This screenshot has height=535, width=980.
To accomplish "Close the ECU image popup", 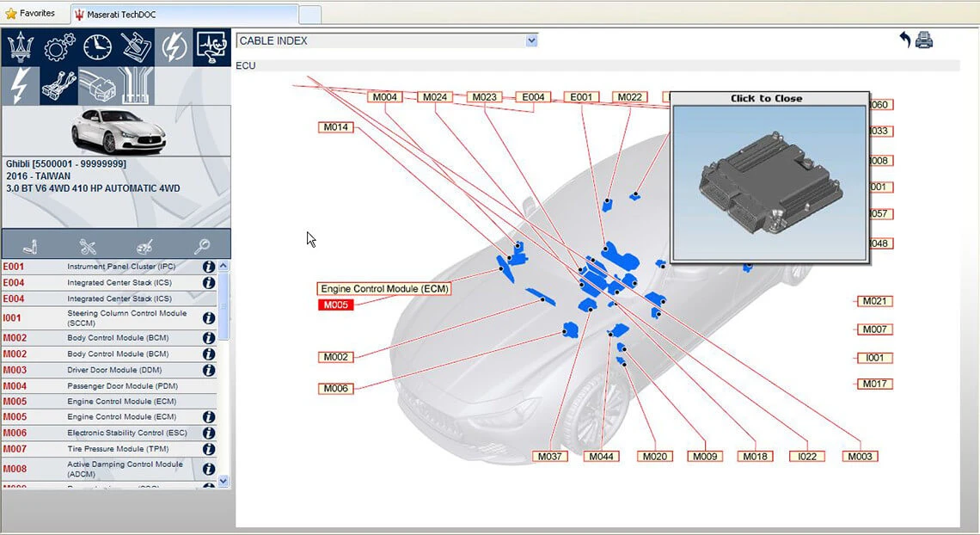I will (766, 98).
